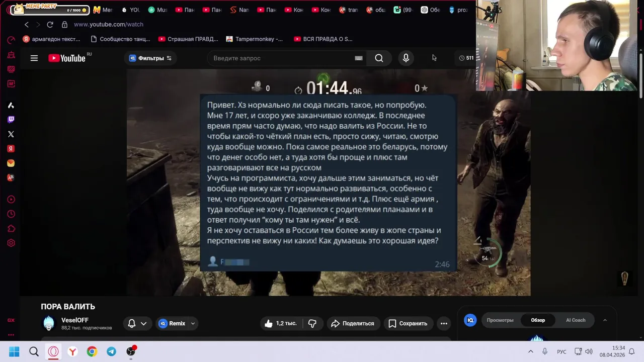Open the Tampermonkey bookmark
The image size is (644, 362).
(255, 39)
